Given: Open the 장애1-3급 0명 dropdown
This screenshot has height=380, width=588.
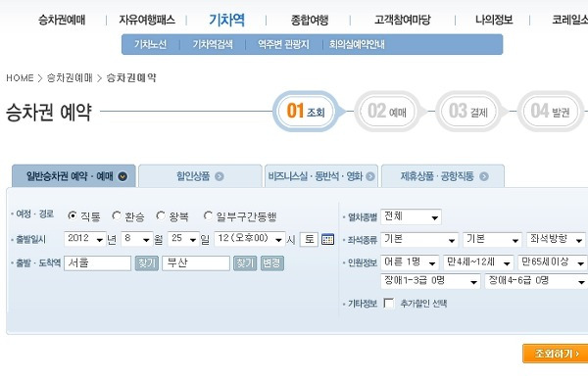Looking at the screenshot, I should click(430, 281).
